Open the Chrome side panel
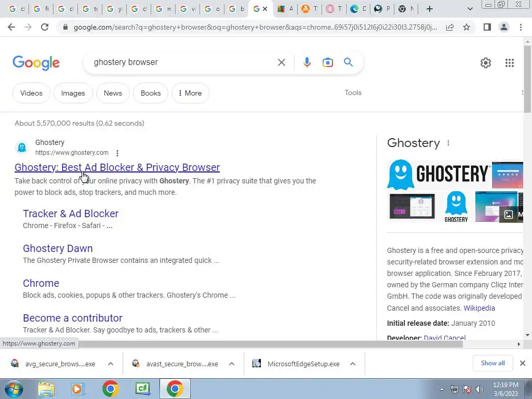Viewport: 532px width, 399px height. coord(487,27)
